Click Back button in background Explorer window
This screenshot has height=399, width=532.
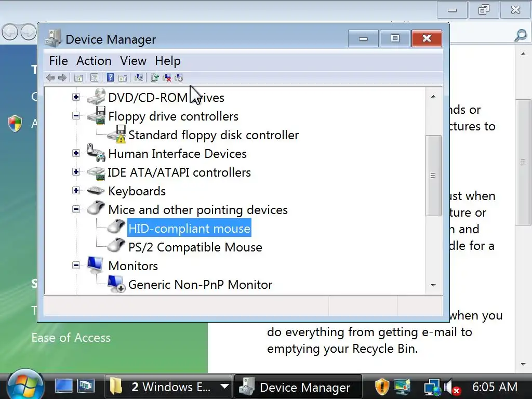pos(10,33)
